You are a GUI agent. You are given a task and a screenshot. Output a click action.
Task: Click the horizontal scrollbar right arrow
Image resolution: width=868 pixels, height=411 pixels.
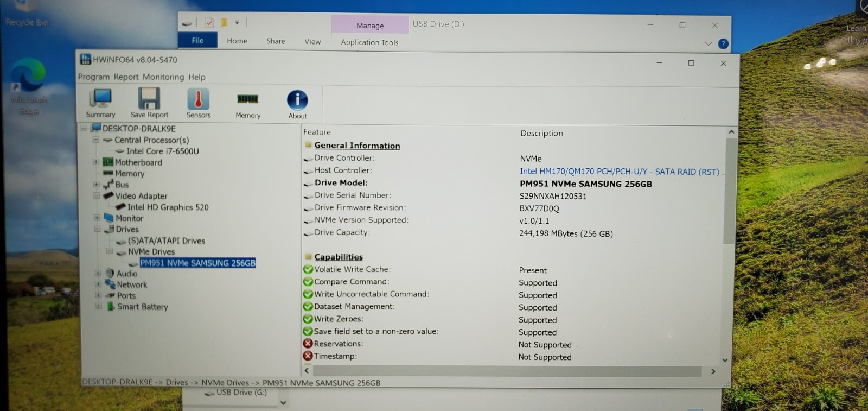[713, 371]
